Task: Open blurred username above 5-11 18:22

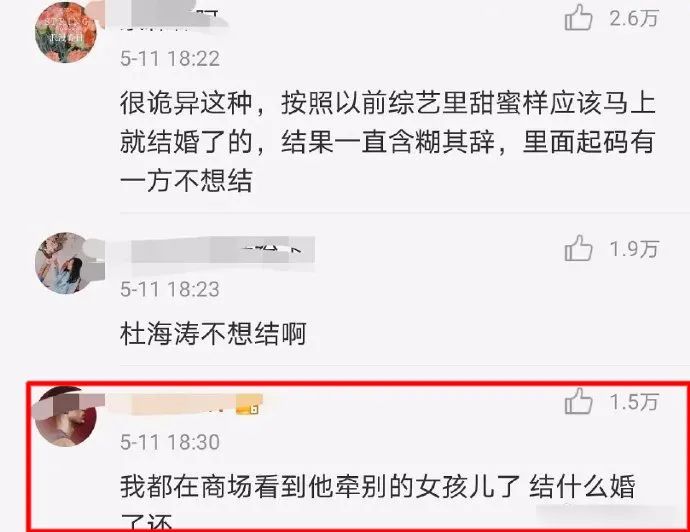Action: (169, 19)
